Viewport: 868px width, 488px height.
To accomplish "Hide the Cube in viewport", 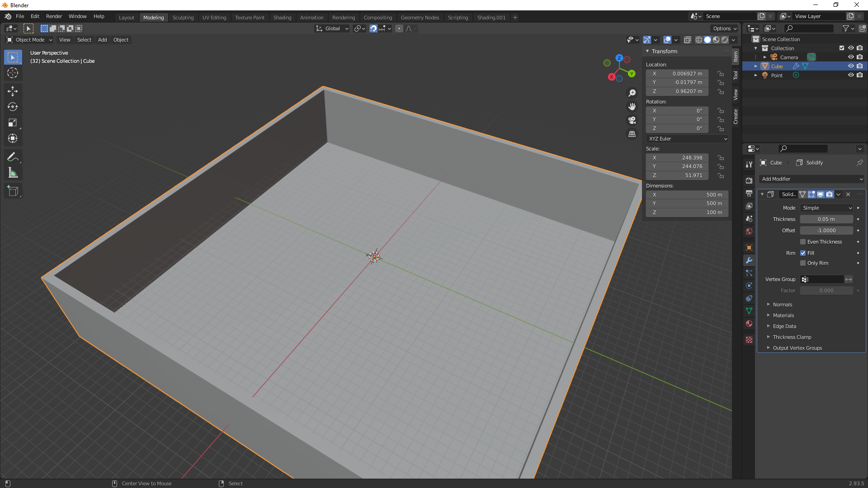I will click(x=851, y=66).
